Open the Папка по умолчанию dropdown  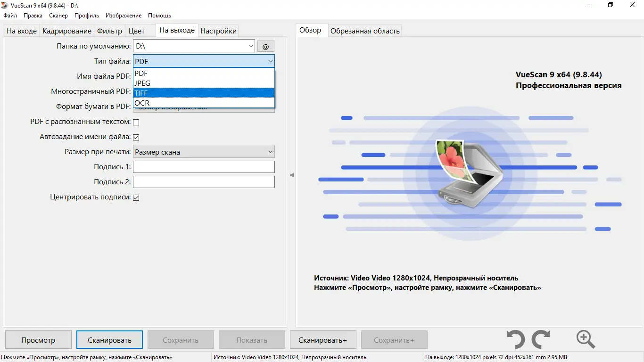click(250, 46)
